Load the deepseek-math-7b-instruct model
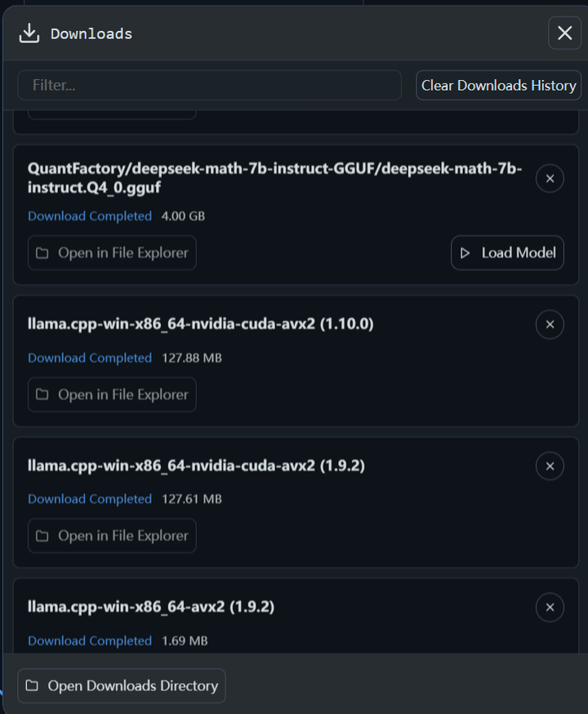This screenshot has width=588, height=714. [507, 252]
